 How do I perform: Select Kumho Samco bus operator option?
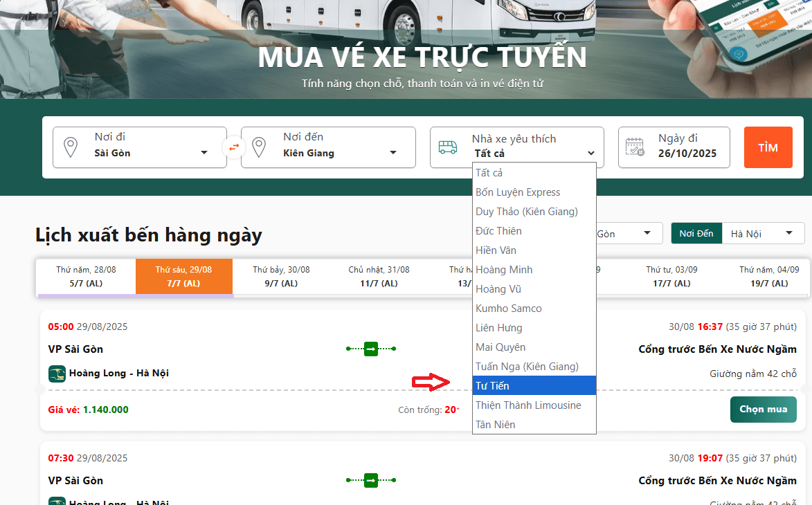[x=534, y=309]
